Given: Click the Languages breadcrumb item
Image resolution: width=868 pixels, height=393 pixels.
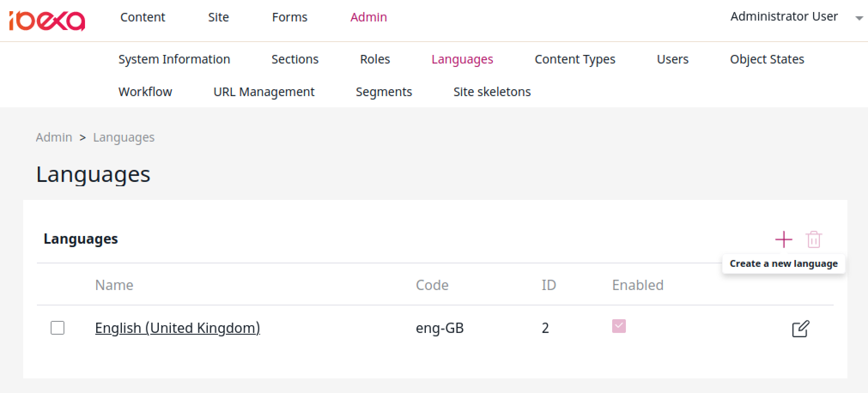Looking at the screenshot, I should [x=124, y=137].
